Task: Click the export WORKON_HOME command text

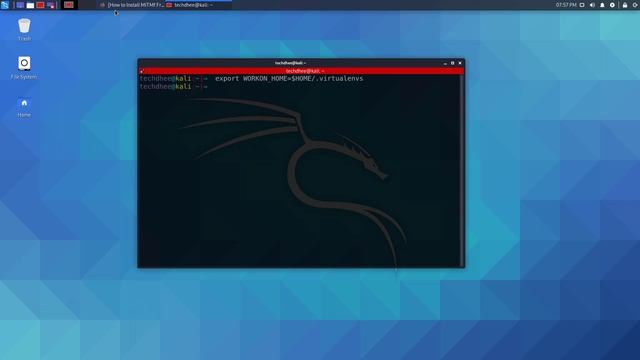Action: (x=289, y=78)
